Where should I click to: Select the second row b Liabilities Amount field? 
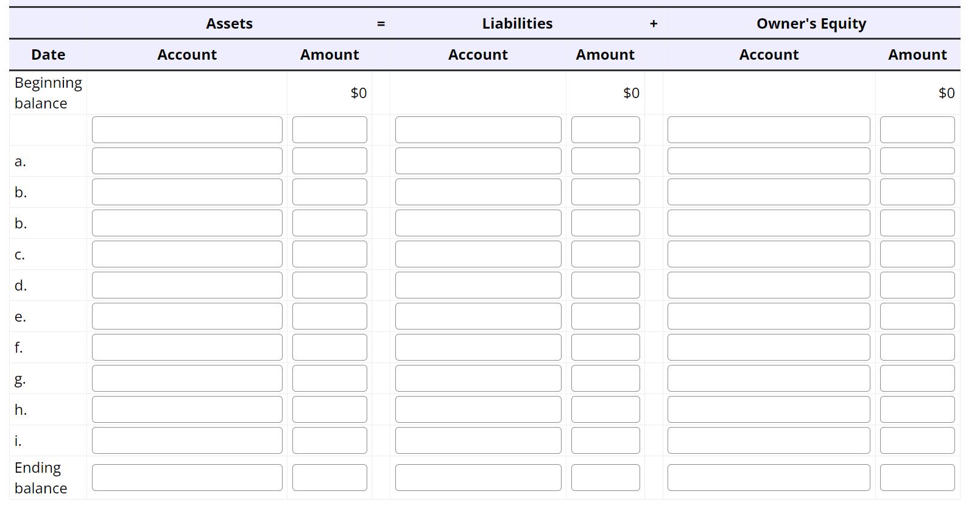coord(605,222)
